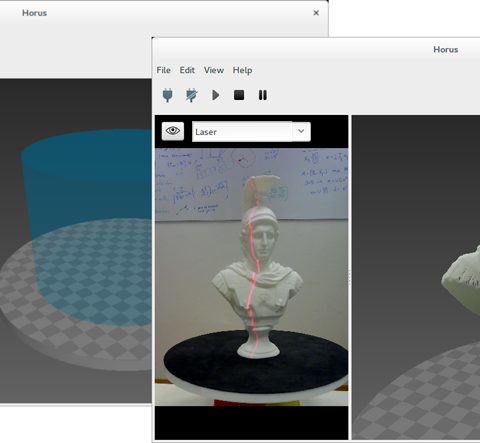This screenshot has width=480, height=443.
Task: Open the Help menu
Action: pos(242,70)
